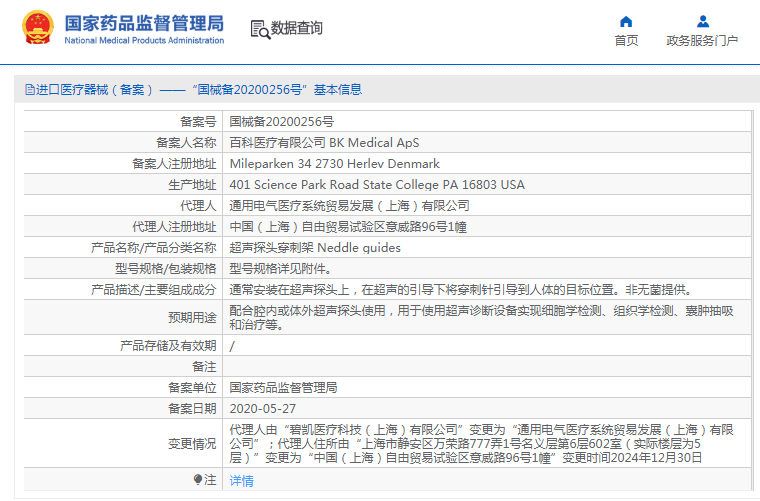This screenshot has width=760, height=501.
Task: Click 国家药品监督管理局 site title
Action: pos(144,23)
